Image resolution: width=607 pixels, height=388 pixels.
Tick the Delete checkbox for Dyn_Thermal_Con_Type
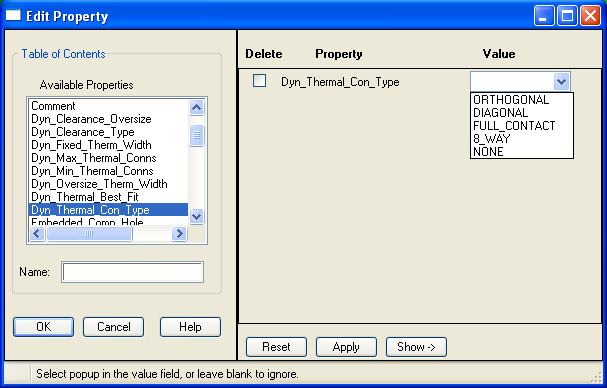click(259, 81)
